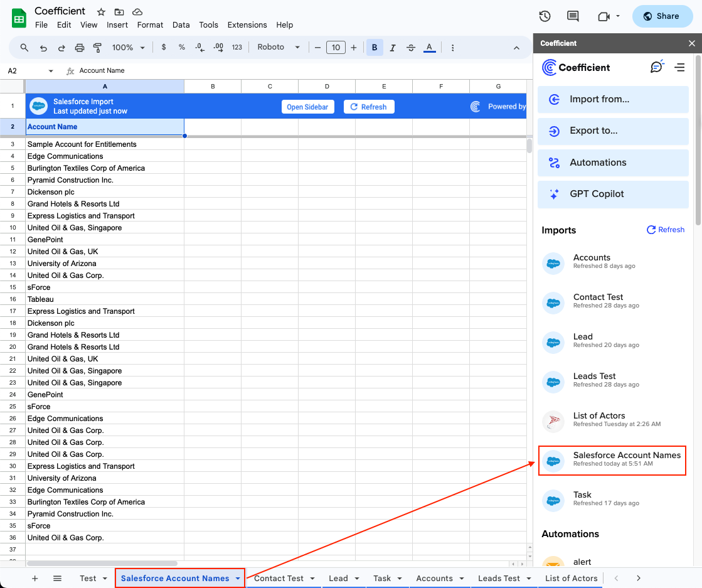
Task: Open the Contact Test import
Action: (x=612, y=301)
